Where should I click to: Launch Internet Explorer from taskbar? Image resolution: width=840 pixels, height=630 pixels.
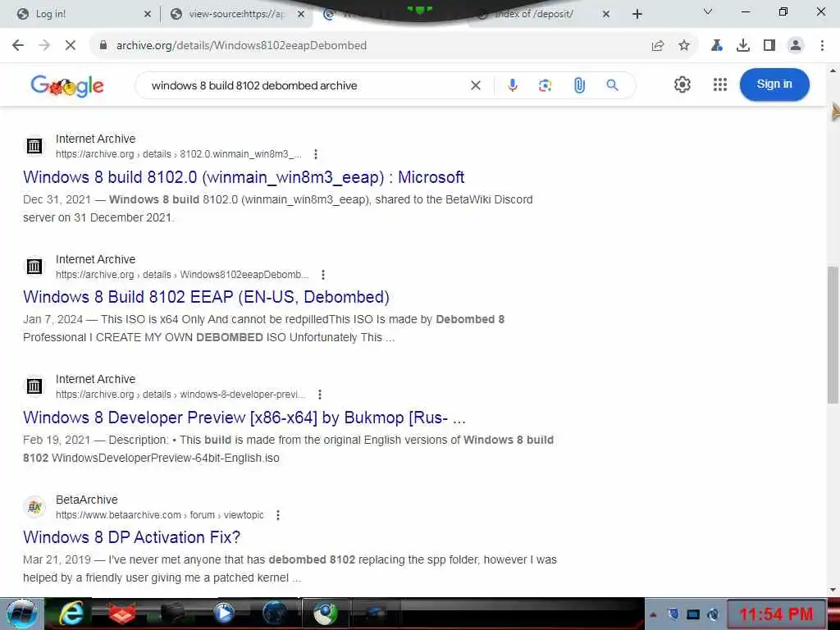[x=71, y=614]
